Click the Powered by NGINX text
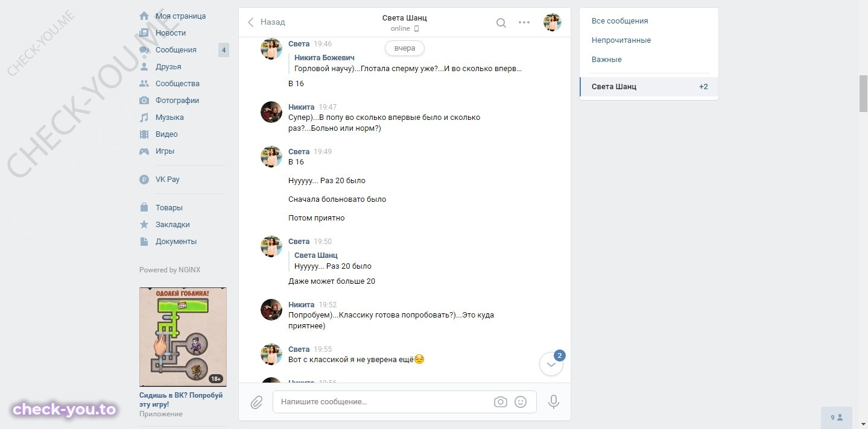The image size is (868, 429). (169, 270)
